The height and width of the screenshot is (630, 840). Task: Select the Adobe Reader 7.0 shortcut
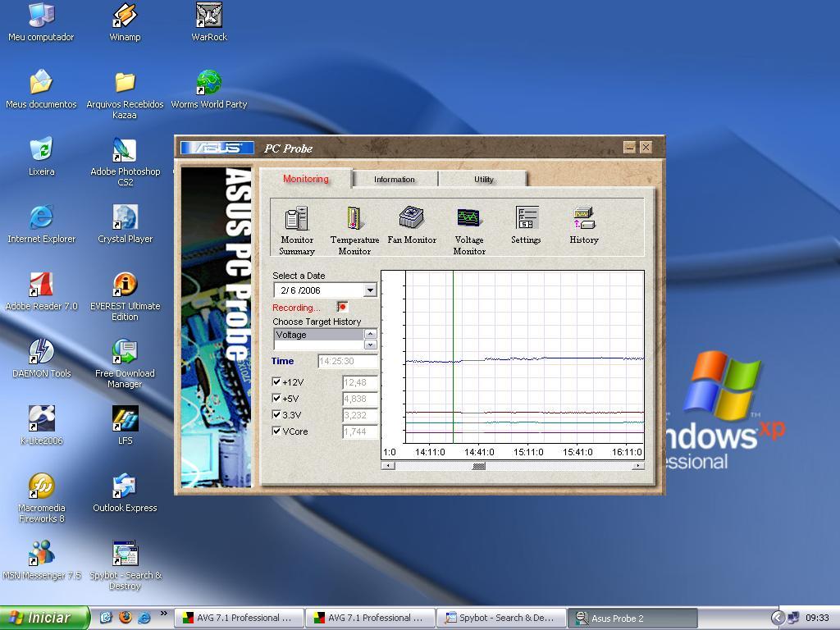click(x=41, y=291)
